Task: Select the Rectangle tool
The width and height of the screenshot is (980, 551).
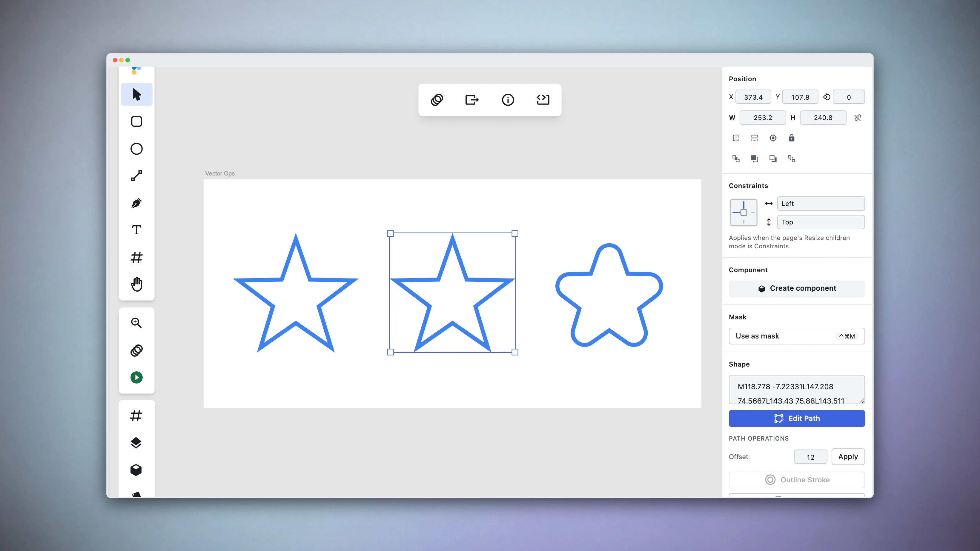Action: tap(136, 122)
